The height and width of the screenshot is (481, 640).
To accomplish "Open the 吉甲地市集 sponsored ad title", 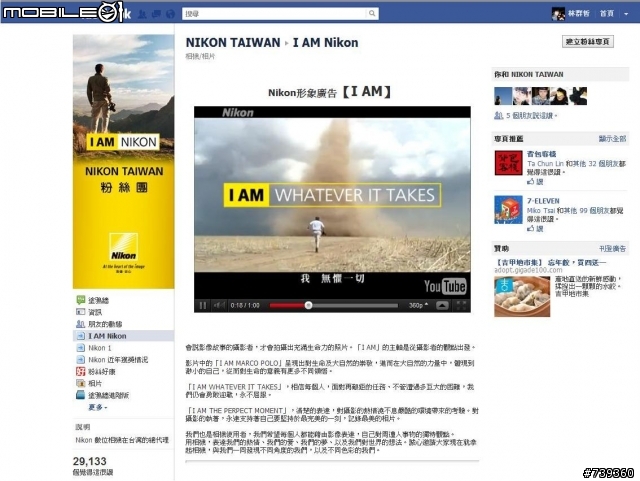I will 550,263.
